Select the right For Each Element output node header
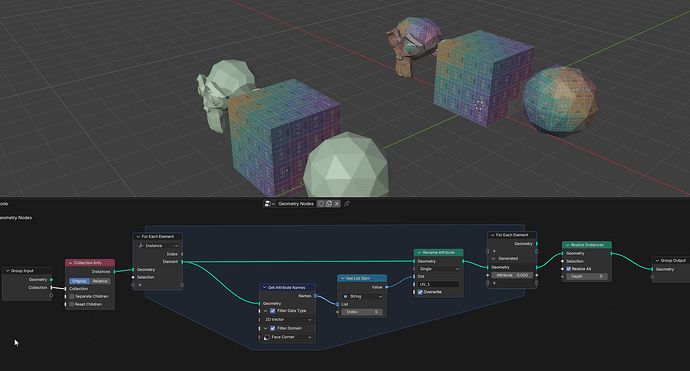The image size is (690, 371). [512, 235]
